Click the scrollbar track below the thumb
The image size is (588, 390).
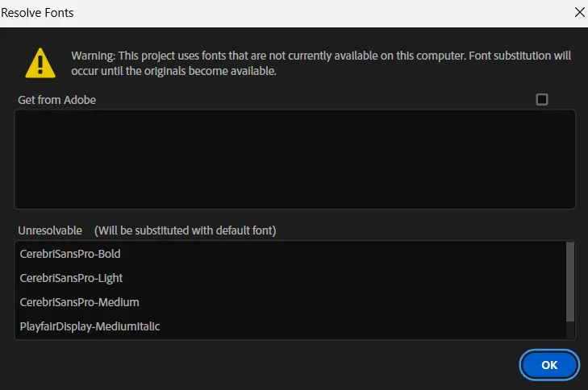coord(571,330)
